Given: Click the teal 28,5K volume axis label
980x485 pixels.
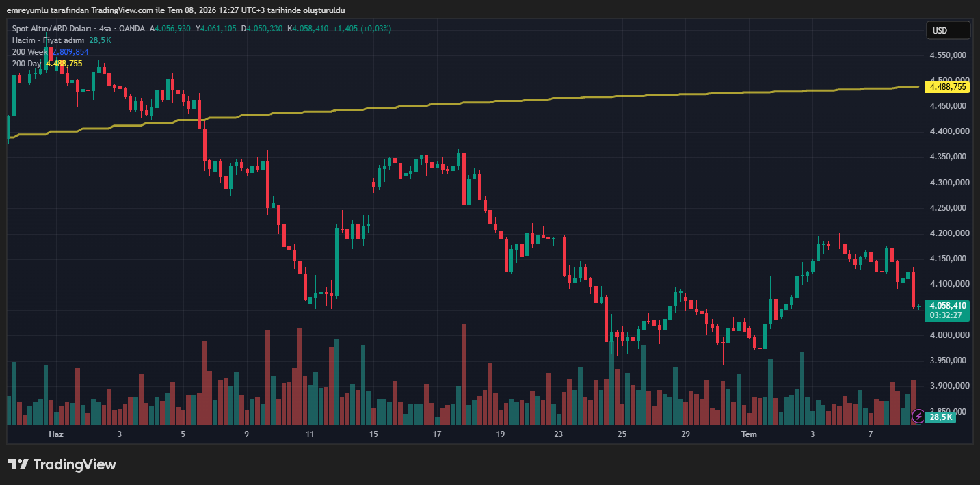Looking at the screenshot, I should pyautogui.click(x=940, y=417).
